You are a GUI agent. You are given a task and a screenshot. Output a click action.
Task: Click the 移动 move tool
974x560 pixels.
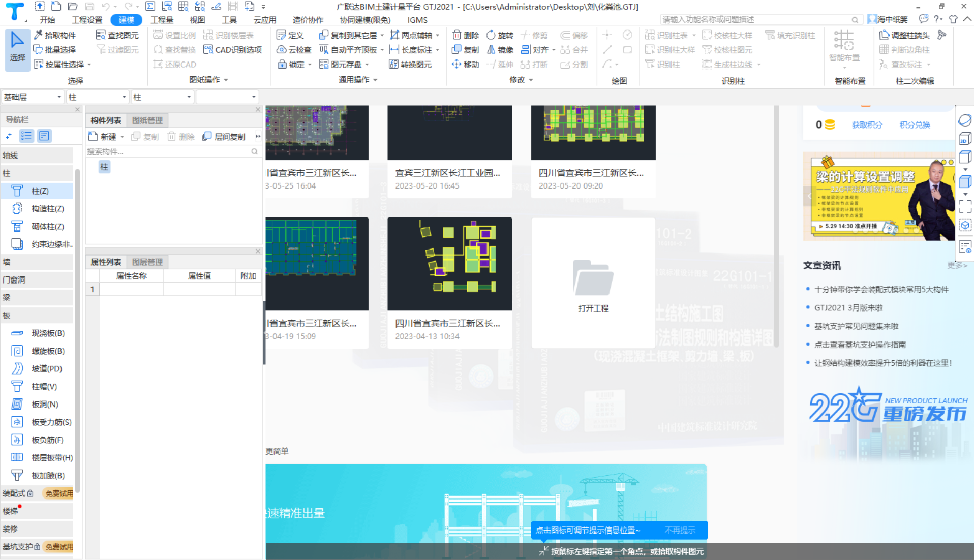click(466, 65)
